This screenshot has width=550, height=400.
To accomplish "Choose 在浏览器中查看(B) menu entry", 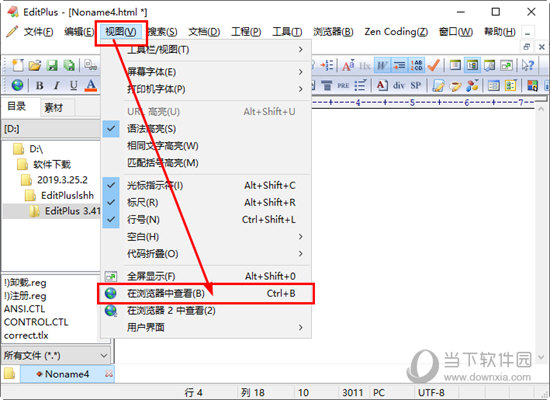I will point(206,293).
